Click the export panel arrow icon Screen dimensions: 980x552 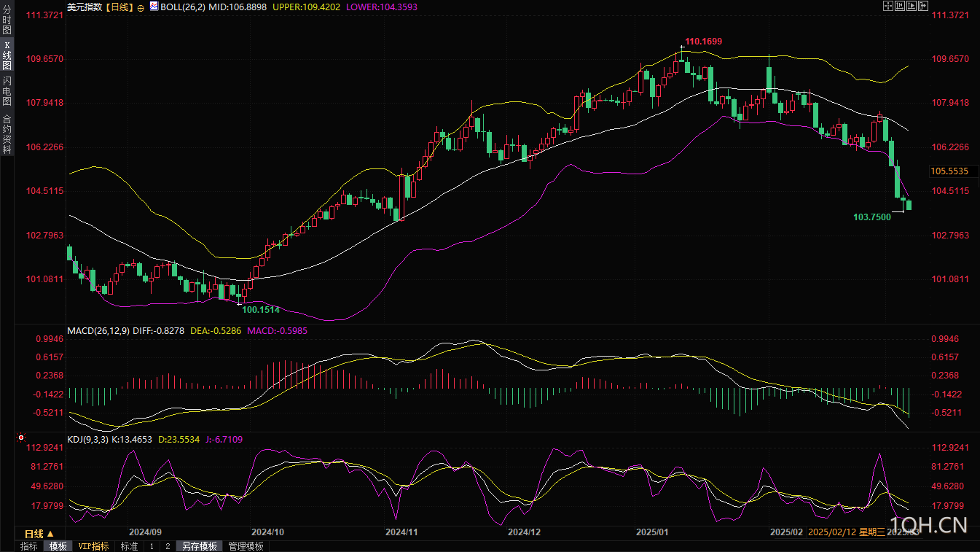point(923,6)
